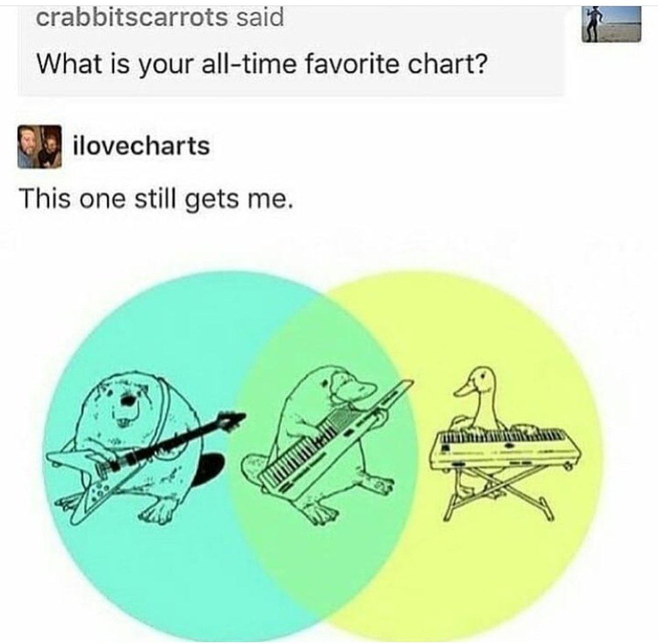Click the ilovecharts username link
Image resolution: width=658 pixels, height=644 pixels.
(x=141, y=146)
